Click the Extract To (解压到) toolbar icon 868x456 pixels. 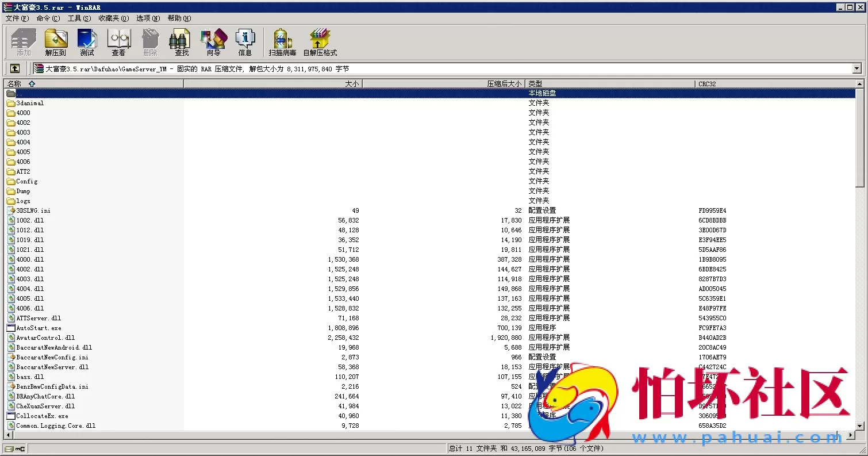56,43
